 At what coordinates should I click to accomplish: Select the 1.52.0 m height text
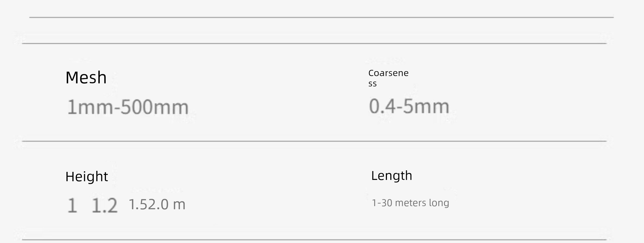pos(157,204)
